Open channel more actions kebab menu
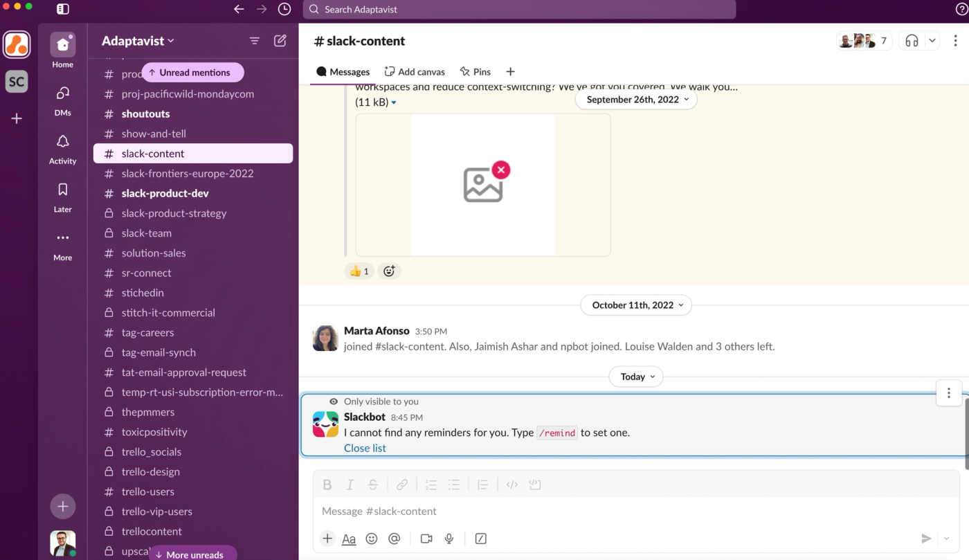Screen dimensions: 969x560 (x=956, y=41)
